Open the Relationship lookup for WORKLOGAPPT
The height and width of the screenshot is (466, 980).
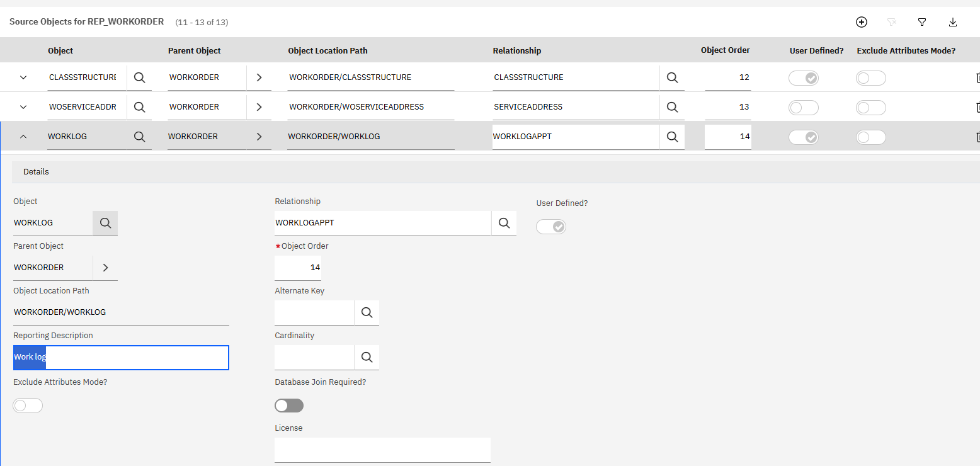pyautogui.click(x=504, y=223)
